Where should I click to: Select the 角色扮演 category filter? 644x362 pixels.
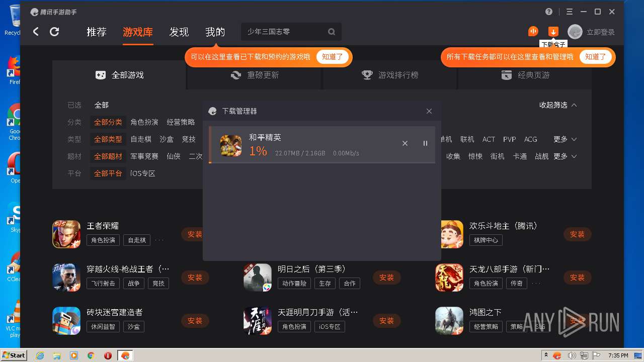pyautogui.click(x=144, y=122)
